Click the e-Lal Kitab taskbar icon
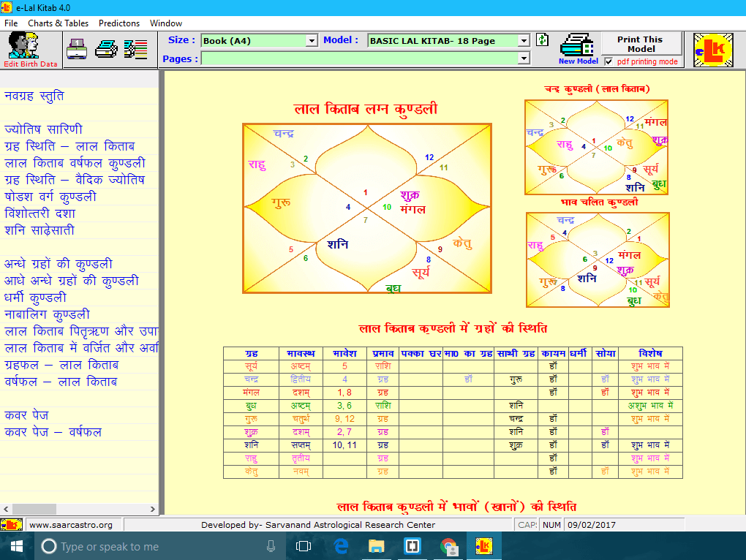 [x=484, y=547]
